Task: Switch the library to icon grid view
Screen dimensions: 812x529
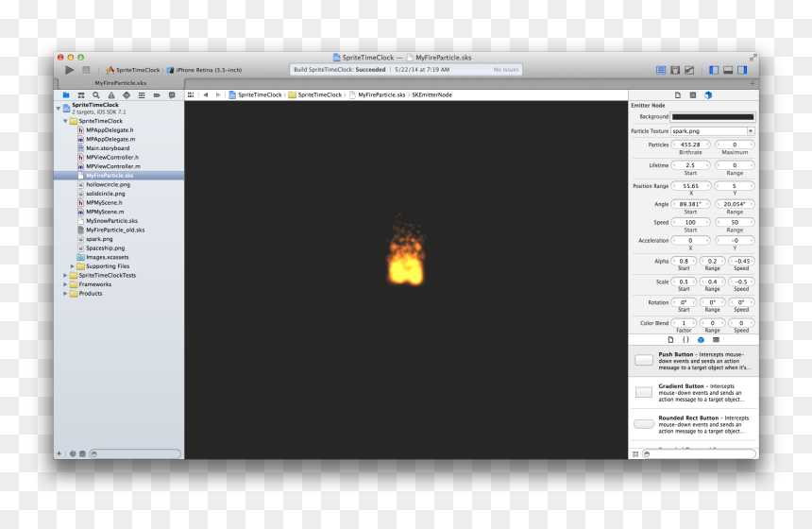Action: 635,453
